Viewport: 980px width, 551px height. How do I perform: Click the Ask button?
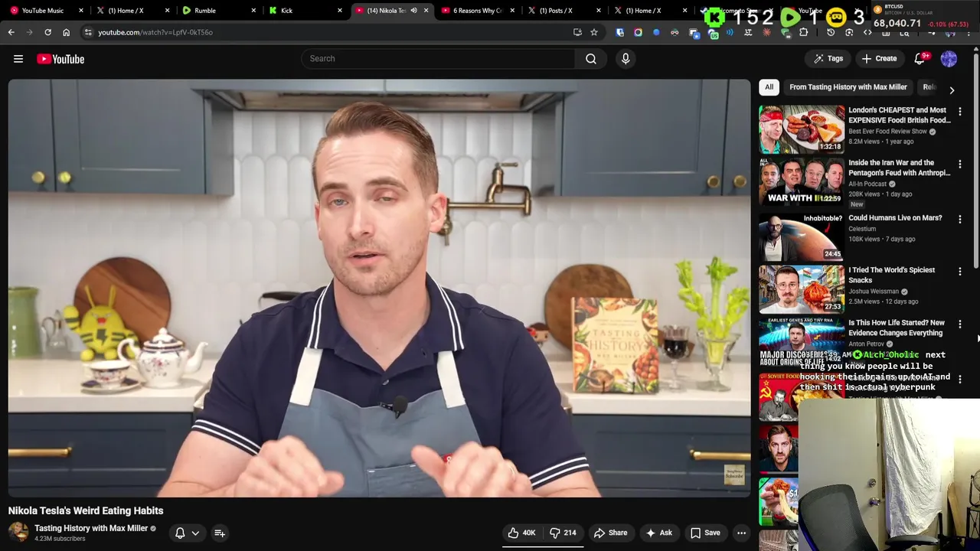(x=658, y=533)
